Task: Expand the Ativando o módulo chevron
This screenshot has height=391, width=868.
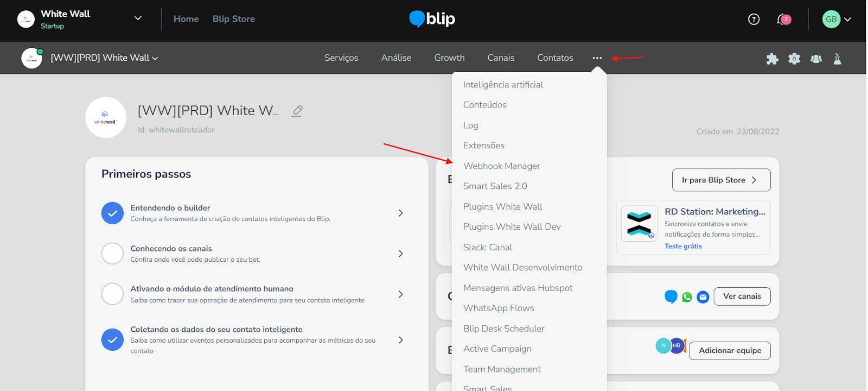Action: [401, 294]
